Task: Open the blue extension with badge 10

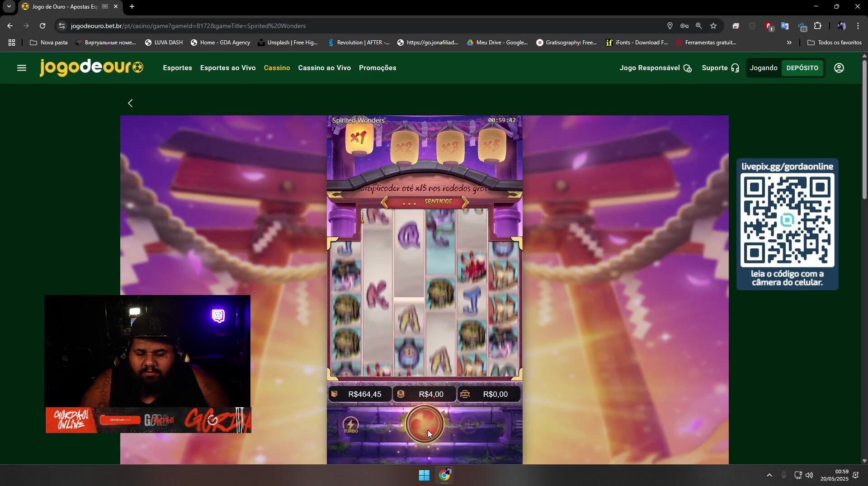Action: point(802,27)
